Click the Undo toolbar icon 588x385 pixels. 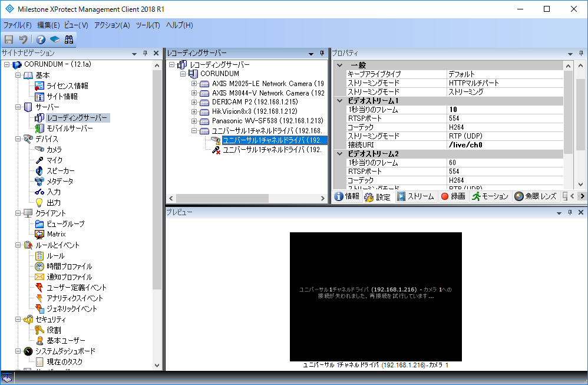click(23, 40)
